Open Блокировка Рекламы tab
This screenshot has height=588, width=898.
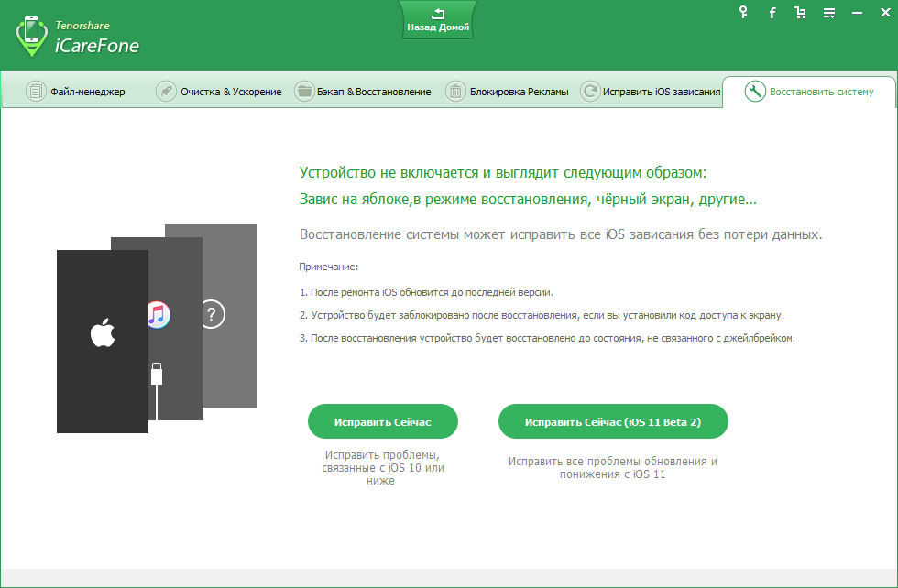(507, 92)
